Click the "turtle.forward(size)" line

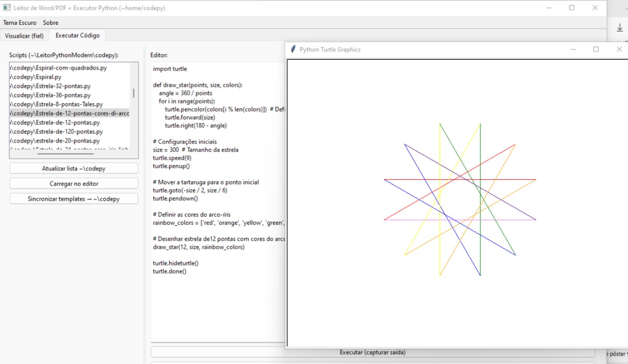tap(190, 118)
